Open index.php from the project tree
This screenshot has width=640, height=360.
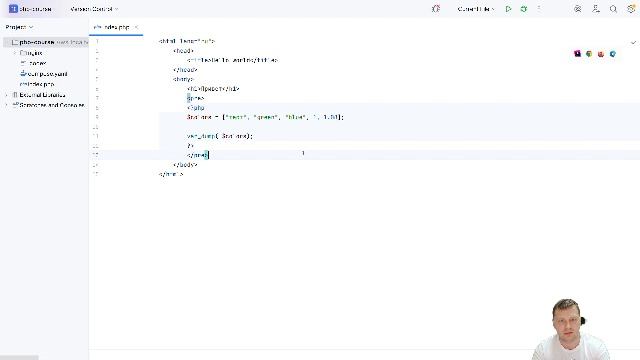(37, 84)
